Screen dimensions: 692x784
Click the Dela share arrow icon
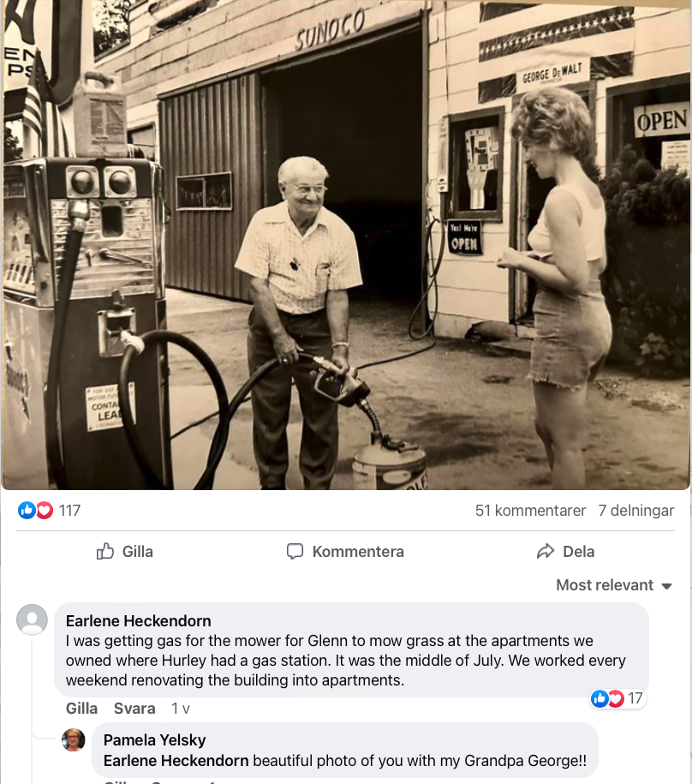click(x=545, y=551)
